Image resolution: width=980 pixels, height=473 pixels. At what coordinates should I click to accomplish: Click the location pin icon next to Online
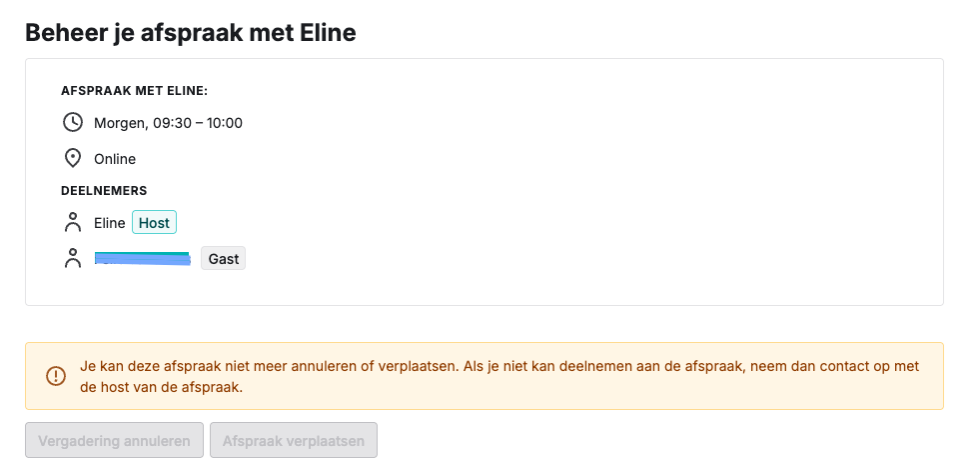coord(73,158)
